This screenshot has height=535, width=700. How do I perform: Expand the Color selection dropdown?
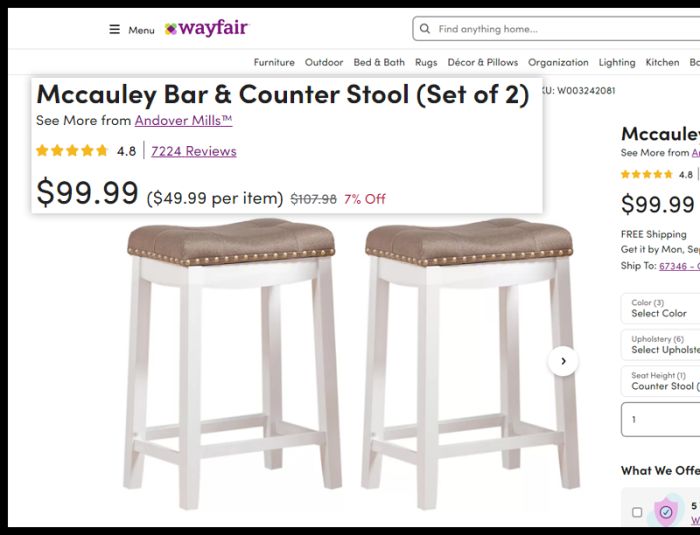pyautogui.click(x=660, y=308)
